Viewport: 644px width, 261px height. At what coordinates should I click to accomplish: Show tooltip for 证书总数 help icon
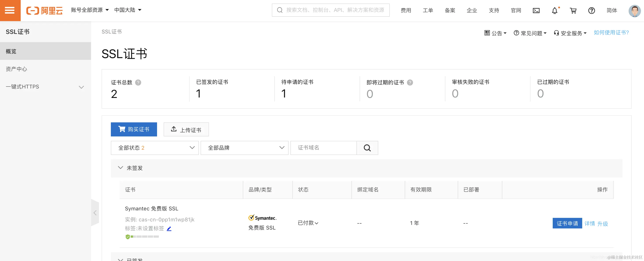click(x=138, y=83)
